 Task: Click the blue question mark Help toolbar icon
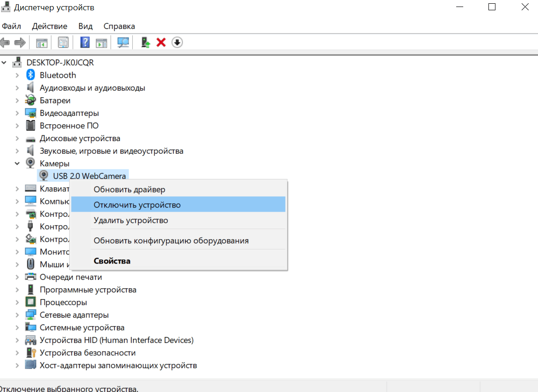[85, 43]
